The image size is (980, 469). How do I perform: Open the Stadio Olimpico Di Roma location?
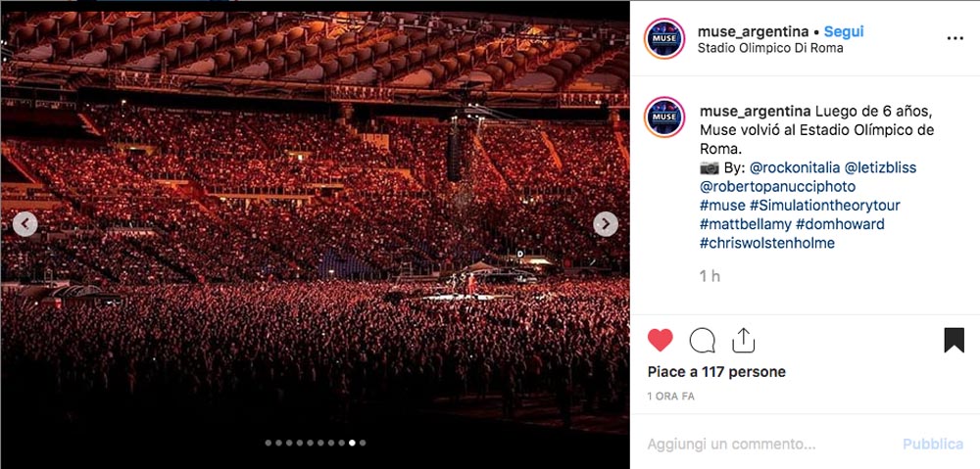coord(770,48)
